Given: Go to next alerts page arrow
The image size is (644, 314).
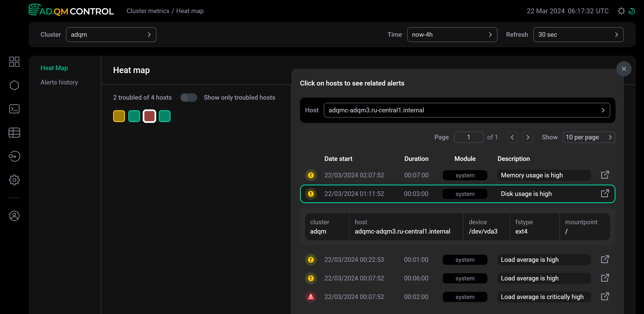Looking at the screenshot, I should click(x=527, y=137).
